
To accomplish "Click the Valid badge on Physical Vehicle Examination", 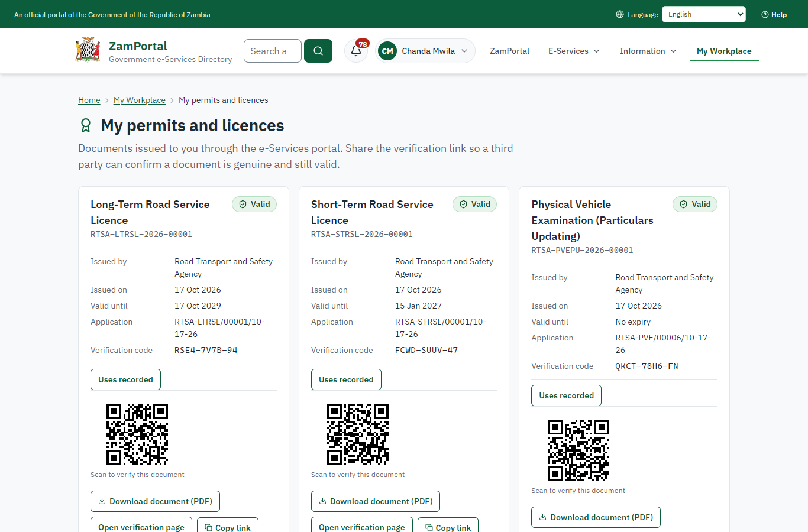I will tap(695, 204).
